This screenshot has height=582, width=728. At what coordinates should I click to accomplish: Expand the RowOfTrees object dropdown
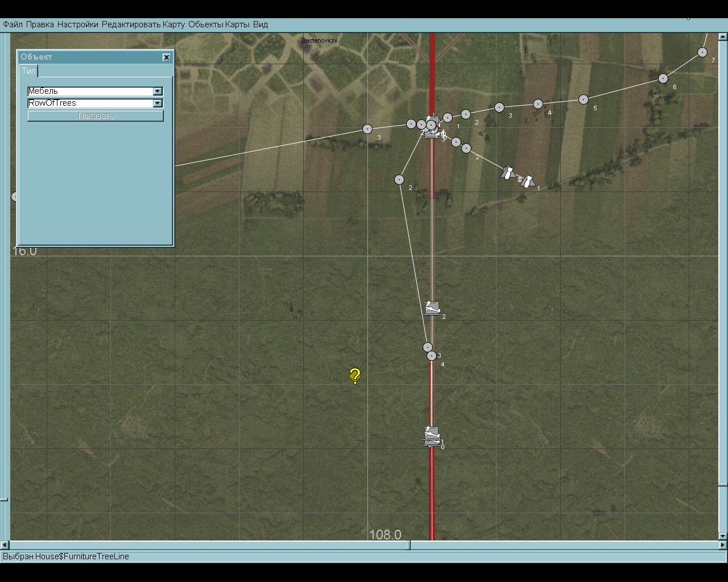[x=158, y=103]
